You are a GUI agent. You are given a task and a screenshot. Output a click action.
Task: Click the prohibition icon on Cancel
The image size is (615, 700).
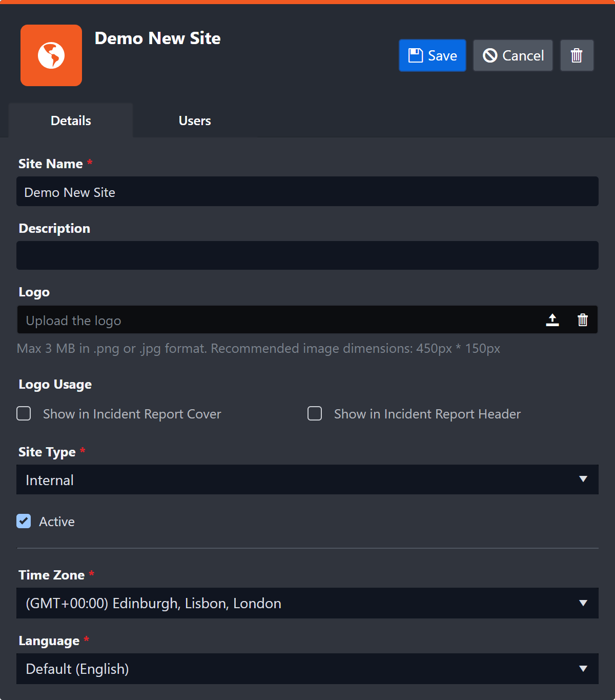[490, 55]
